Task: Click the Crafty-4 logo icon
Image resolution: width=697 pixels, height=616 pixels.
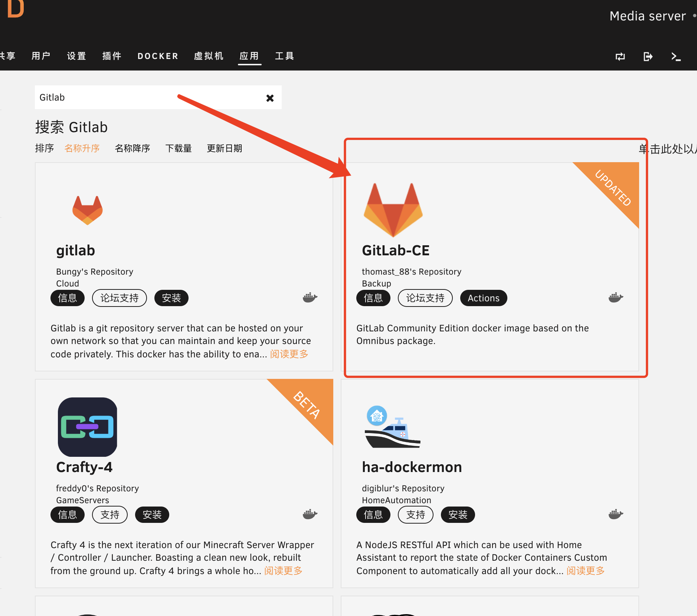Action: coord(88,427)
